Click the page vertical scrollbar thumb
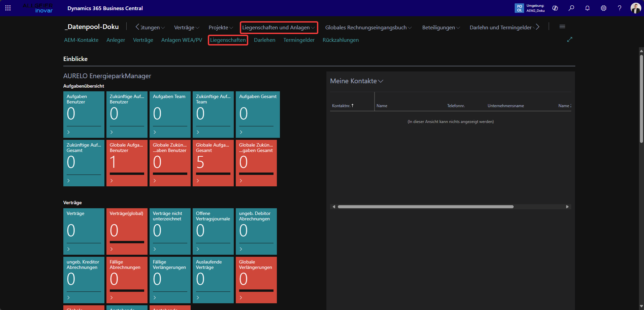 click(x=641, y=98)
